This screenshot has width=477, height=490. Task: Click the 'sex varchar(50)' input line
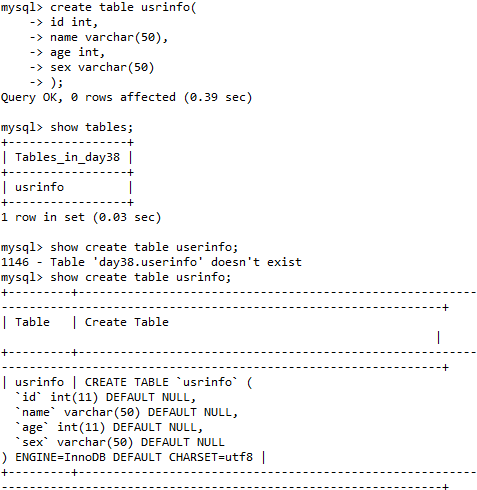[x=102, y=67]
